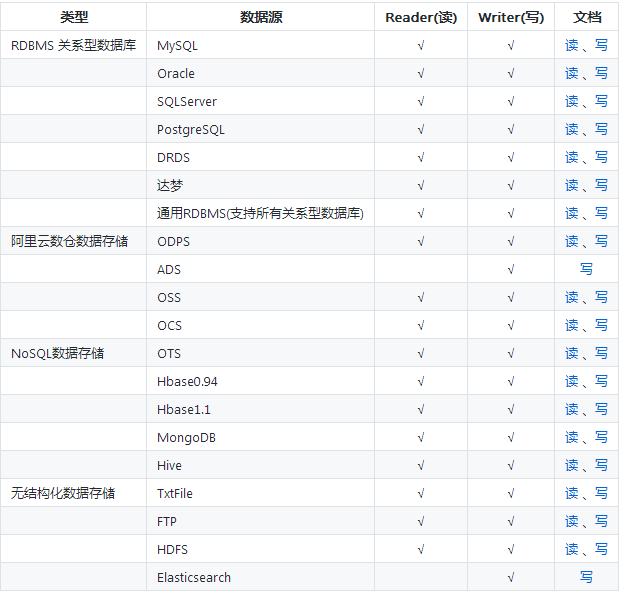The width and height of the screenshot is (620, 592).
Task: Open the 读 doc link for DRDS
Action: (572, 157)
